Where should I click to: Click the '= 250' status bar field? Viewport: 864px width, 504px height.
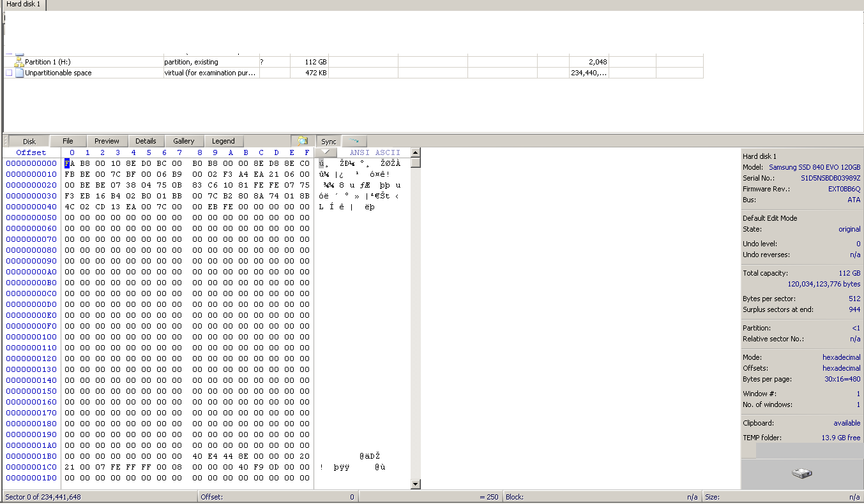(430, 497)
